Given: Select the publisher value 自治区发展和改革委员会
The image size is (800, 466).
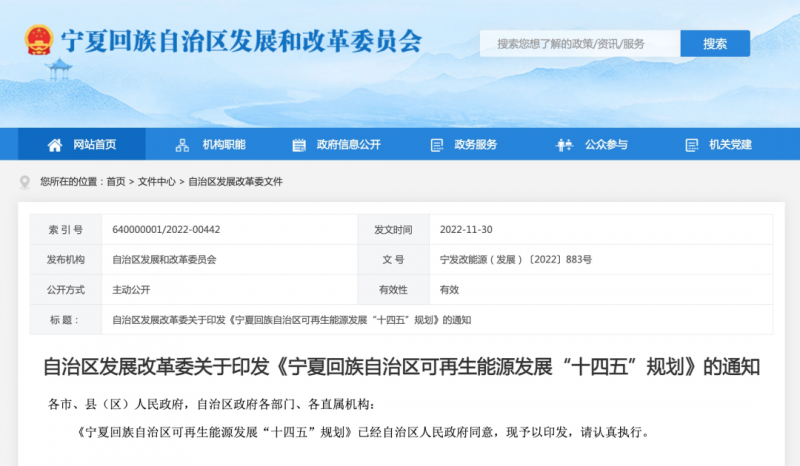Looking at the screenshot, I should click(x=164, y=260).
